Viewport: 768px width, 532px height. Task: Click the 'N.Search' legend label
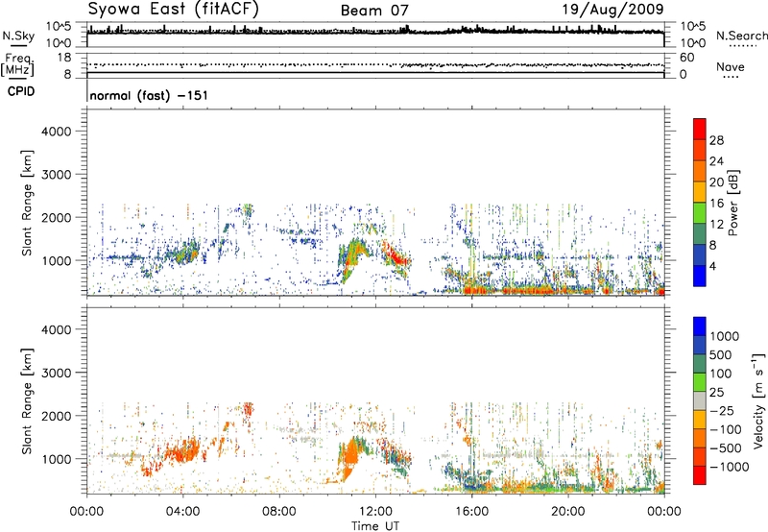tap(741, 36)
